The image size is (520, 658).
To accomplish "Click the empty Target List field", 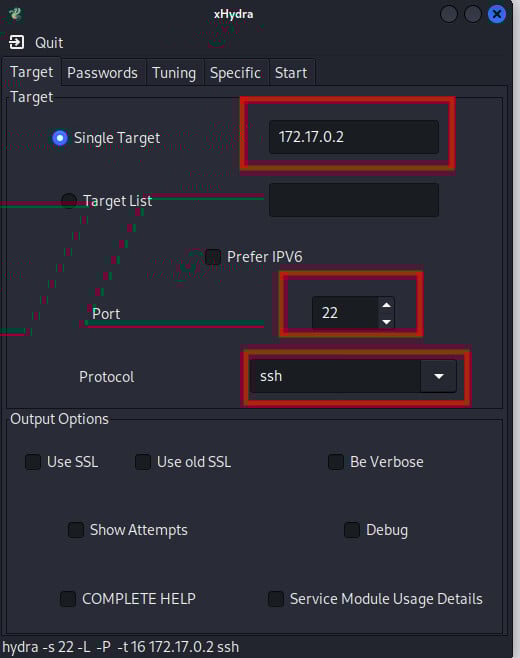I will point(354,200).
